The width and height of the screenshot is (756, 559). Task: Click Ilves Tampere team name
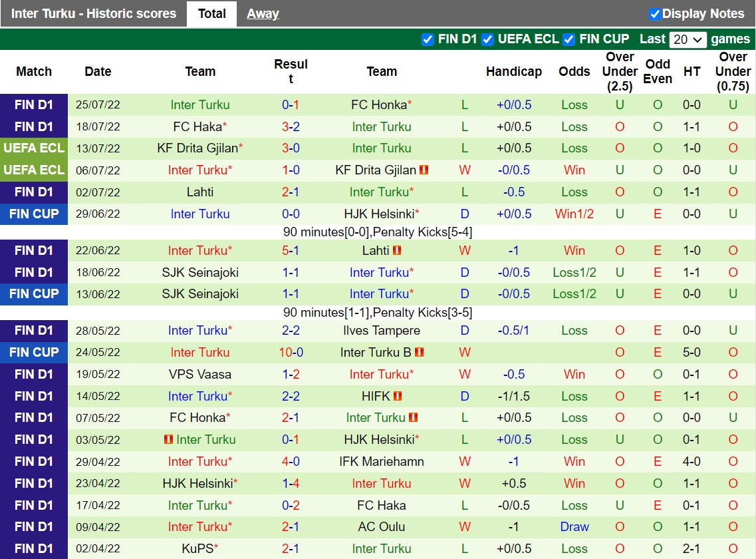coord(382,331)
